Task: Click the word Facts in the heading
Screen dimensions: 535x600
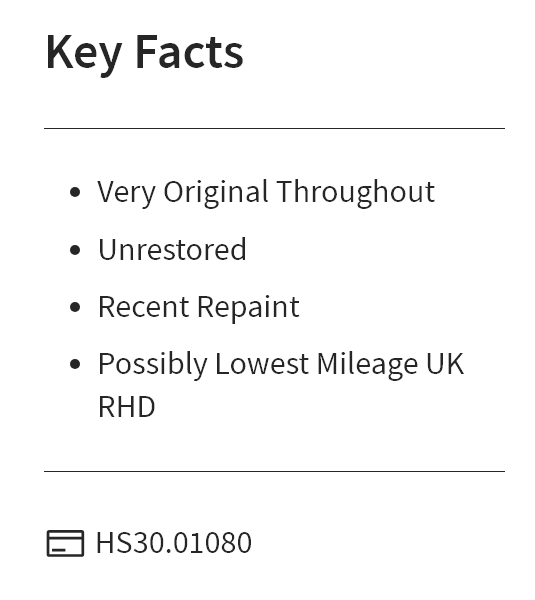Action: point(189,52)
